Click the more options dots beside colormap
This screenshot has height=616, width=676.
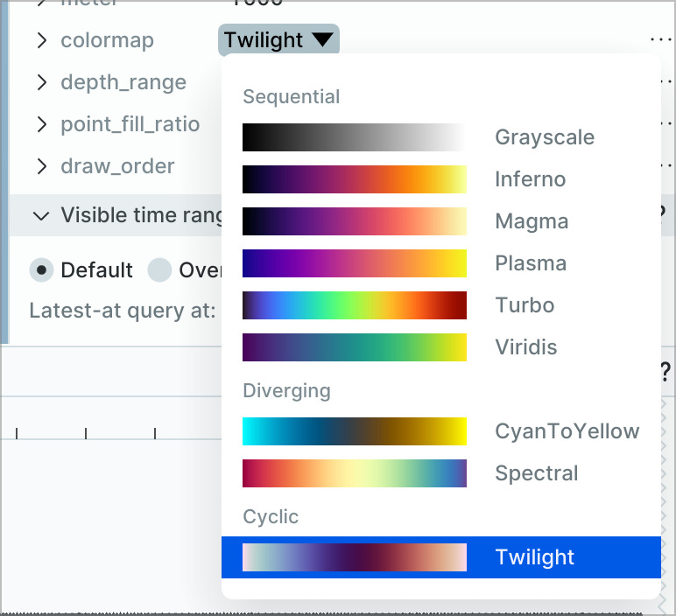[660, 39]
